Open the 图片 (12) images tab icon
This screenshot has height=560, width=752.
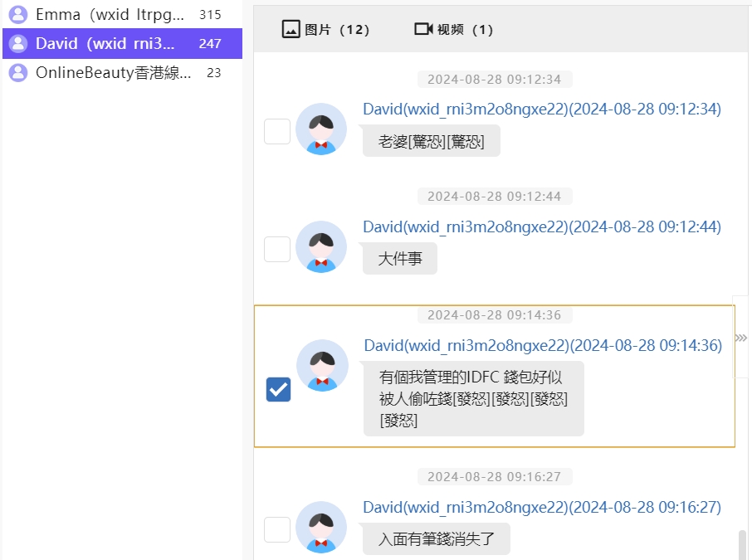point(291,29)
